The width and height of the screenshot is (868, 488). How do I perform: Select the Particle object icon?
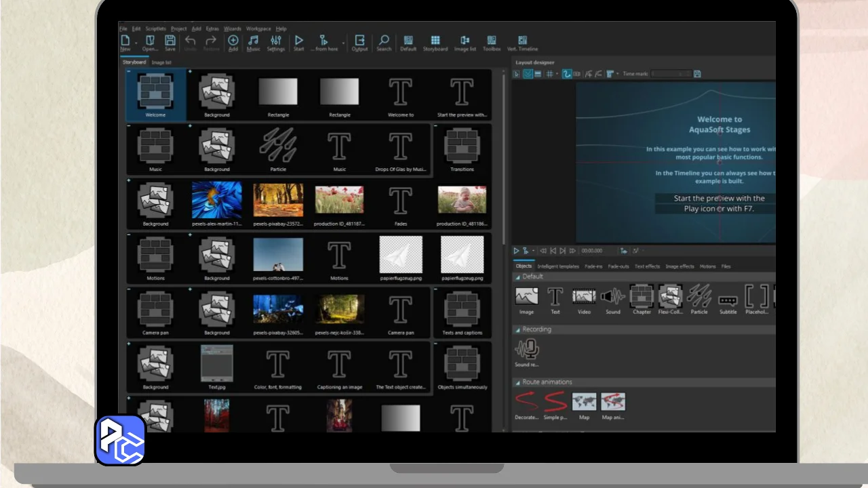698,297
